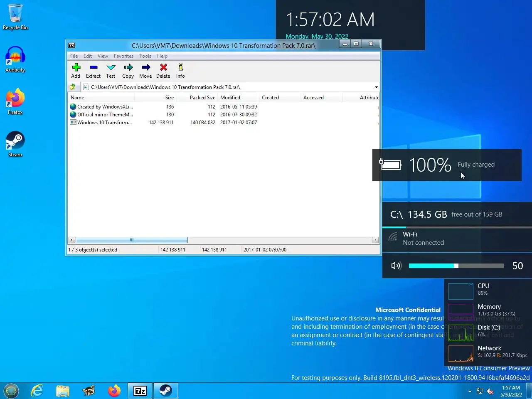Viewport: 532px width, 399px height.
Task: Click the Copy toolbar icon
Action: [128, 71]
